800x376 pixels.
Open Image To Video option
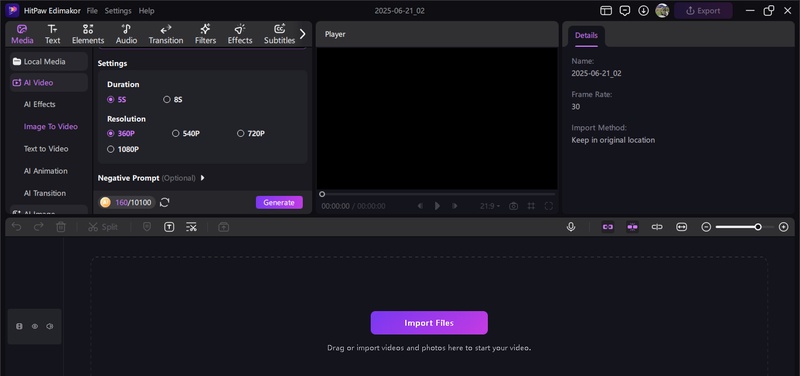pyautogui.click(x=51, y=127)
